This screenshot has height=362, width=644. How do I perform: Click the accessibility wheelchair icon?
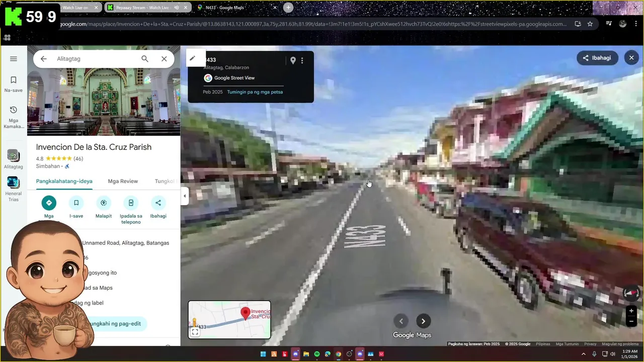pyautogui.click(x=67, y=166)
